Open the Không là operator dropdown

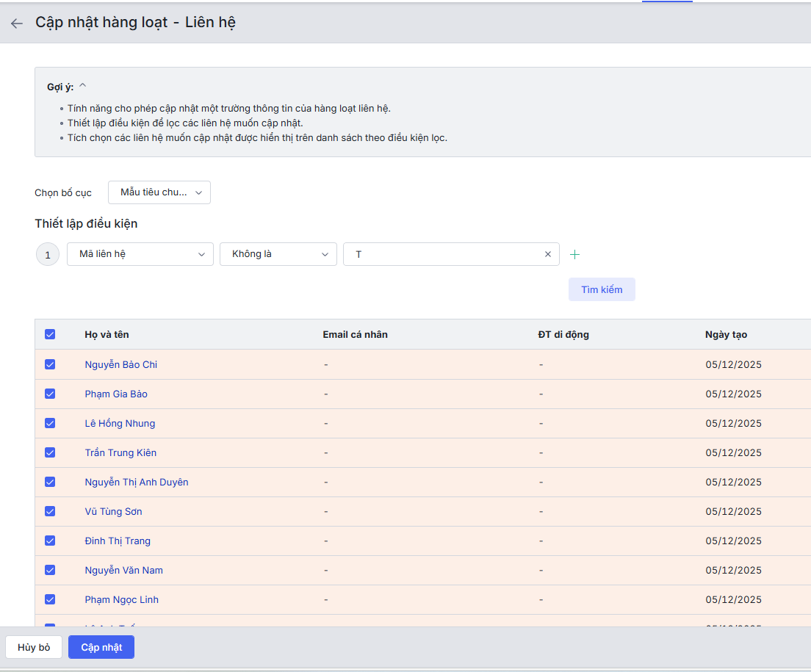(x=278, y=254)
